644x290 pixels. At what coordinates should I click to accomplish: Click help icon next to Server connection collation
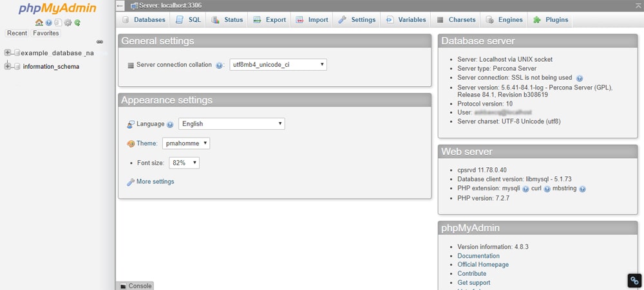pyautogui.click(x=219, y=65)
